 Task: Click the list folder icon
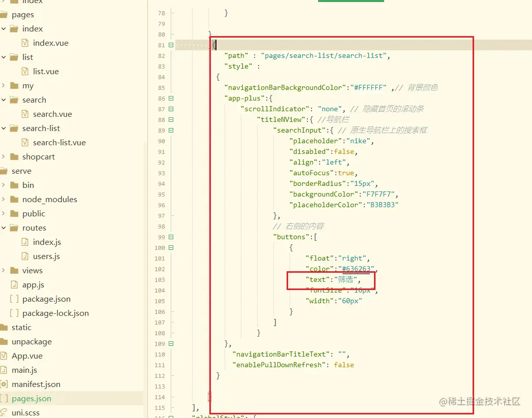click(x=14, y=57)
